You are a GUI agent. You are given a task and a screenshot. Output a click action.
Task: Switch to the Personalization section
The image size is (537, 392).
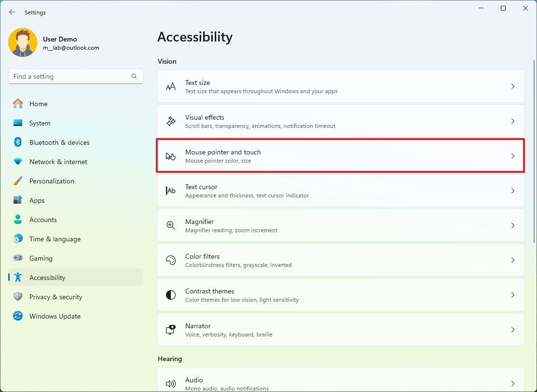[x=52, y=181]
